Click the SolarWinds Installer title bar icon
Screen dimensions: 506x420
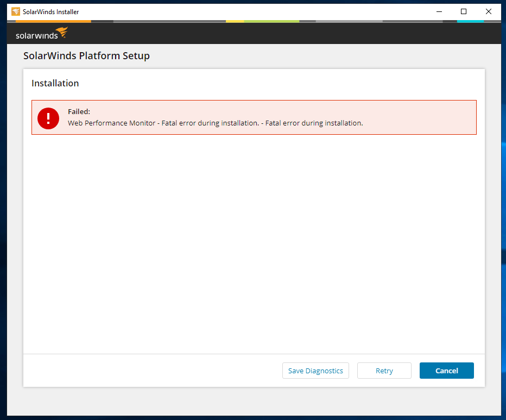click(16, 11)
